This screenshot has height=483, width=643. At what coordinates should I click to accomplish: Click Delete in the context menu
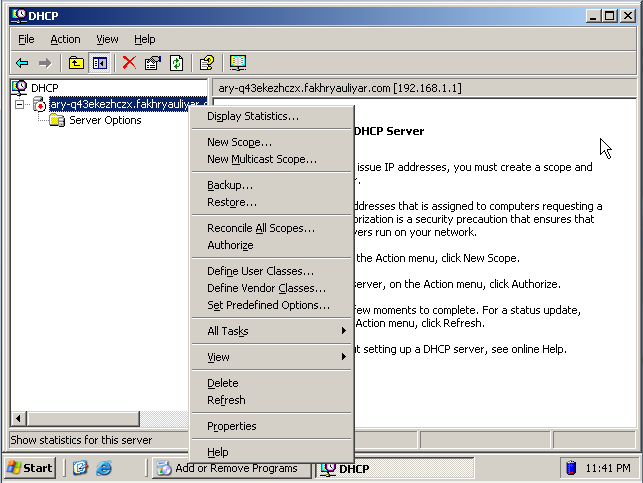tap(271, 383)
